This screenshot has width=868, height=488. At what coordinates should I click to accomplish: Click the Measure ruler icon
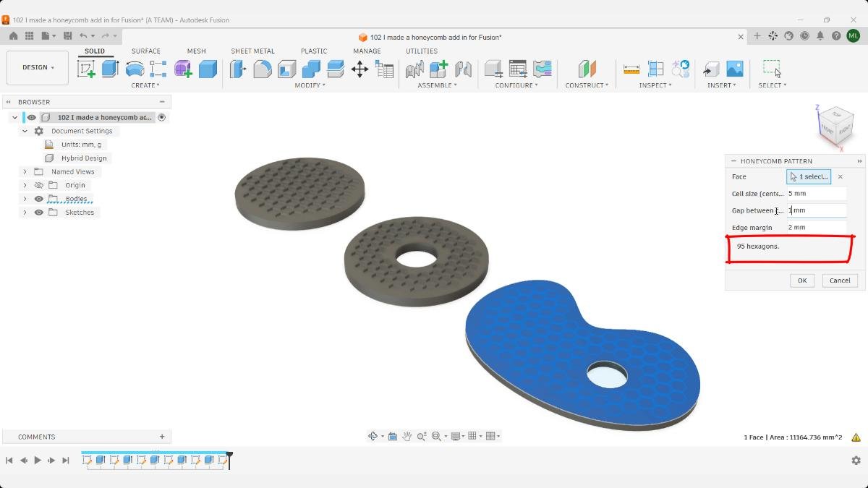point(631,69)
